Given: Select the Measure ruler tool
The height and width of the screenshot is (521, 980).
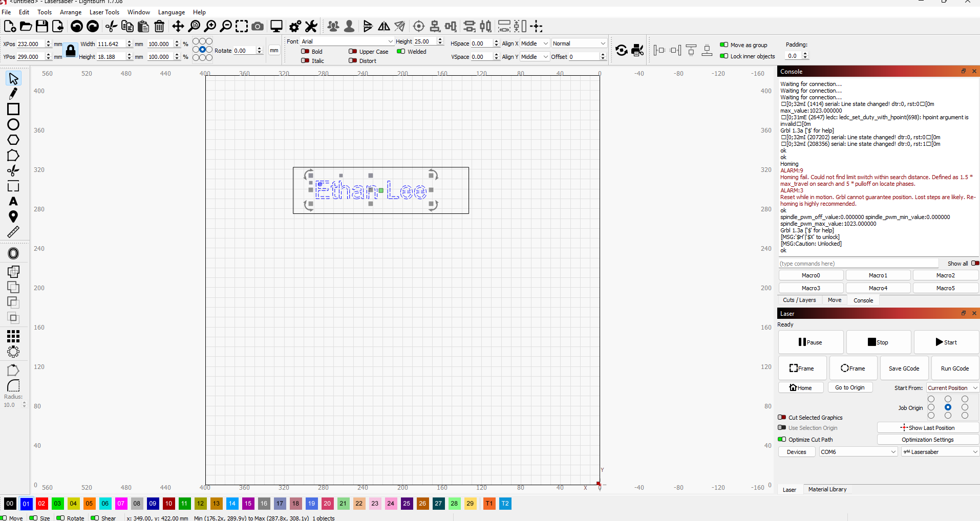Looking at the screenshot, I should 13,232.
